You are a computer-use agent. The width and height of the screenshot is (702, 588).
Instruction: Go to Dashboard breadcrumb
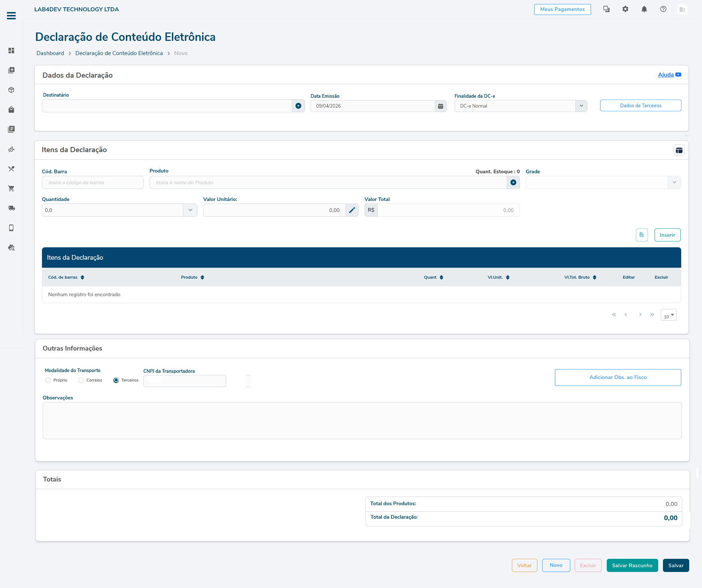click(50, 53)
